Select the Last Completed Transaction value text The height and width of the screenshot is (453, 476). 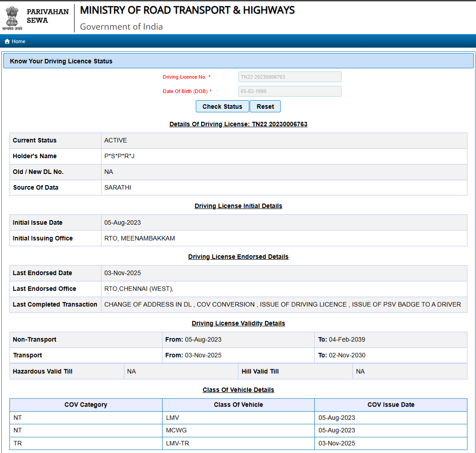coord(282,304)
